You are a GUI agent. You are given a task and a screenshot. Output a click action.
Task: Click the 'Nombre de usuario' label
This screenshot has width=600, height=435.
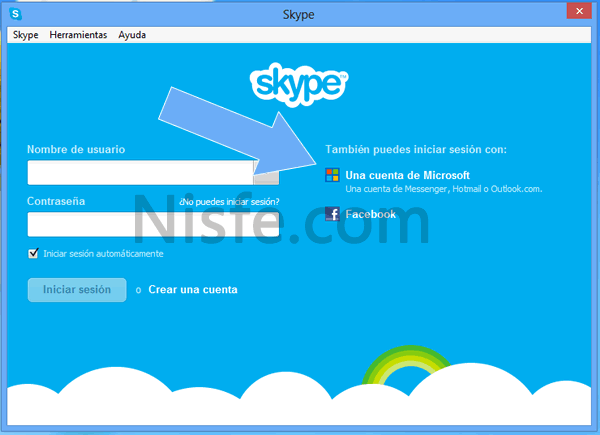pyautogui.click(x=76, y=149)
